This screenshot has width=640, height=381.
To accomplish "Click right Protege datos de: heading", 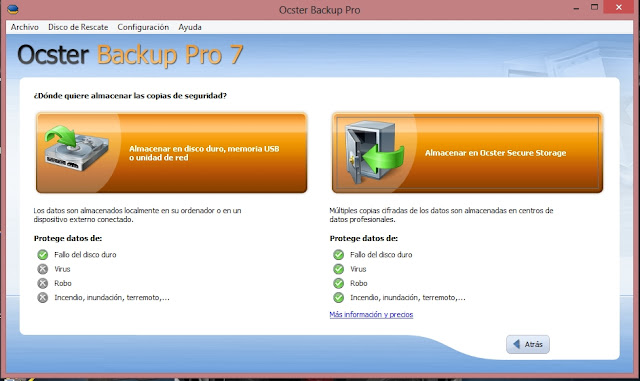I will pos(364,238).
